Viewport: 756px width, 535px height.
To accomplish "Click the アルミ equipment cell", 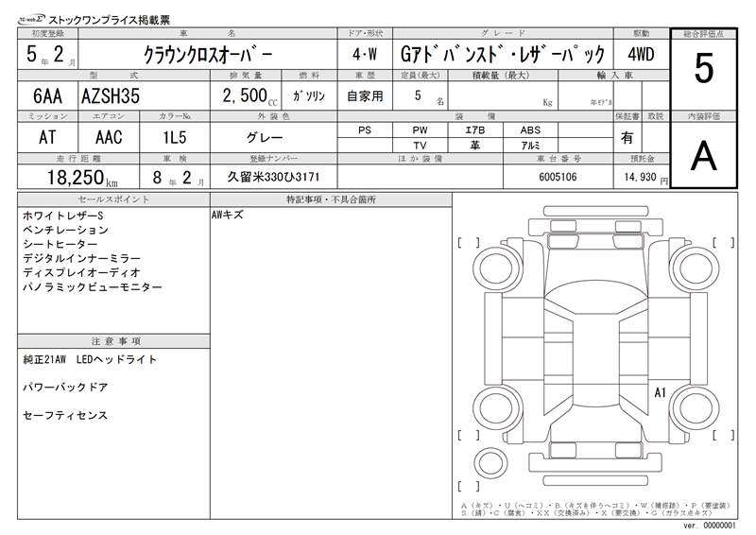I will (530, 146).
